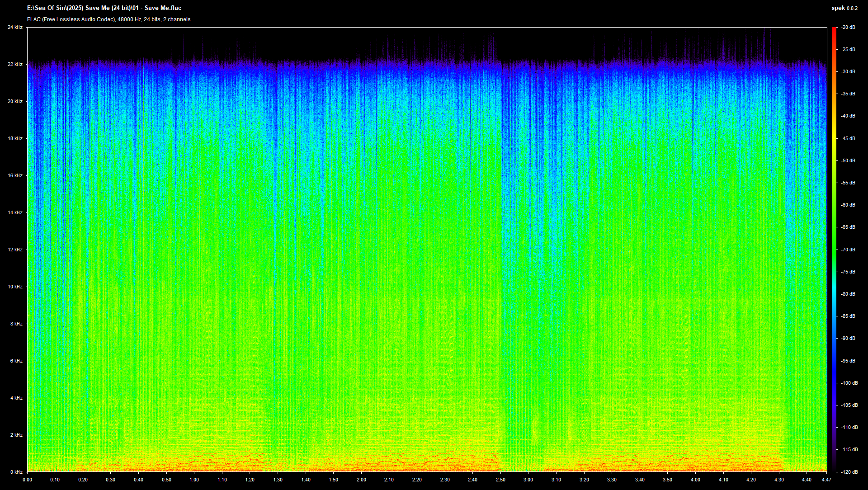This screenshot has width=868, height=490.
Task: Click the 0 kHz frequency axis label
Action: (x=16, y=472)
